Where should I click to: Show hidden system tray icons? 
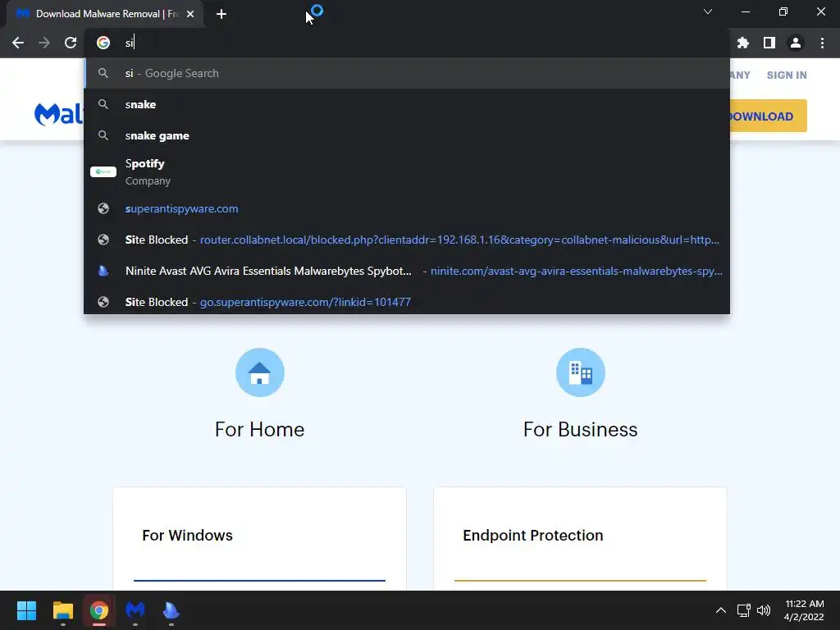721,610
